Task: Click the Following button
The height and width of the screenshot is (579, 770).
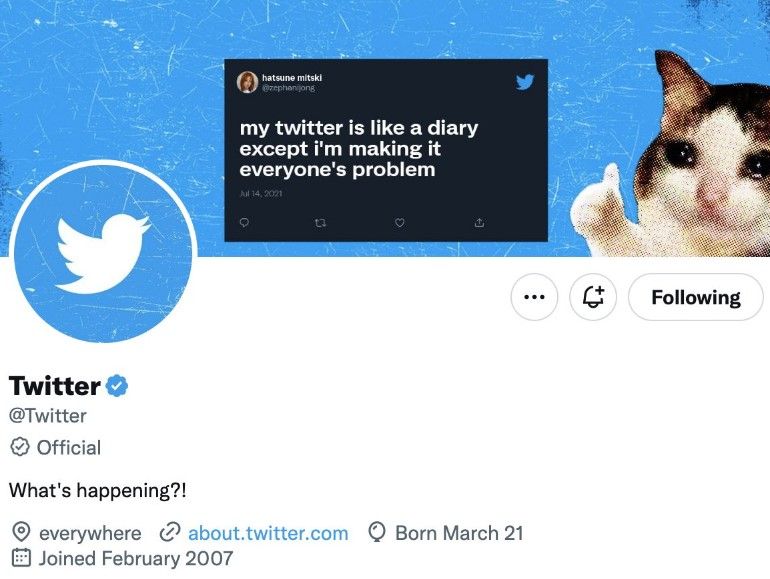Action: 695,297
